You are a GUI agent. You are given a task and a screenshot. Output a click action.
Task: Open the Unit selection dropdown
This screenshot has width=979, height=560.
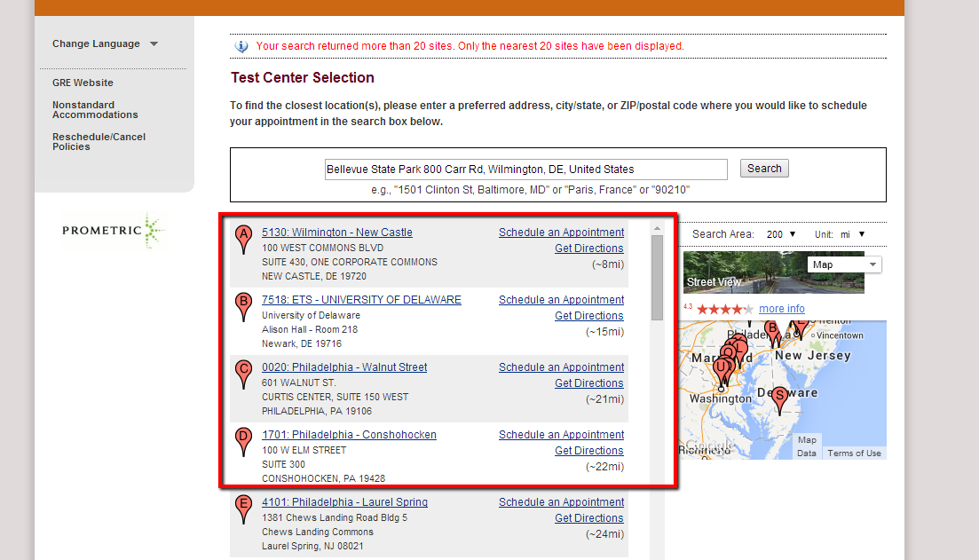[852, 234]
